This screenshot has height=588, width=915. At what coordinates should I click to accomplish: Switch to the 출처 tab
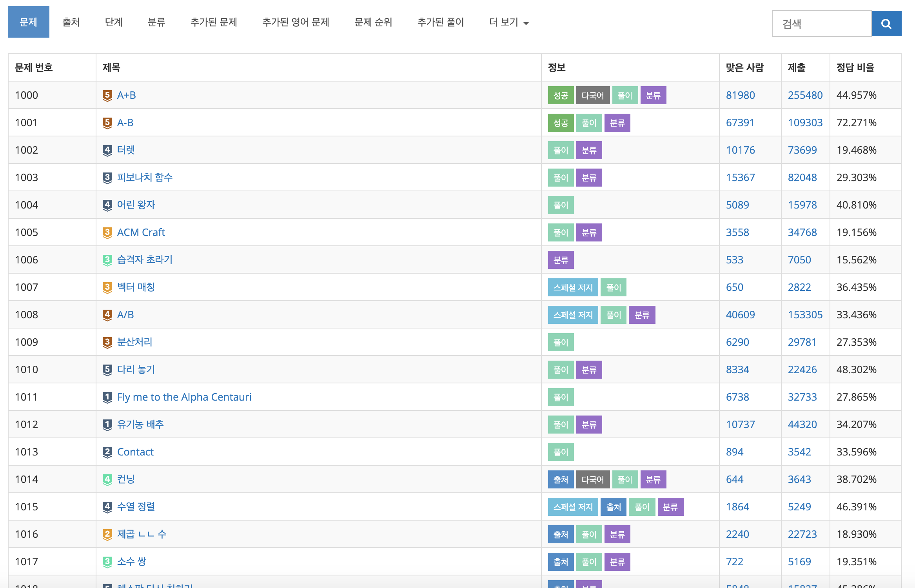(71, 22)
